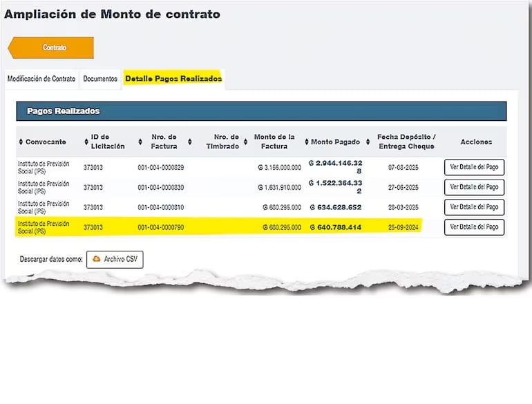532x404 pixels.
Task: View payment detail for invoice 001-004-0000830
Action: click(474, 187)
